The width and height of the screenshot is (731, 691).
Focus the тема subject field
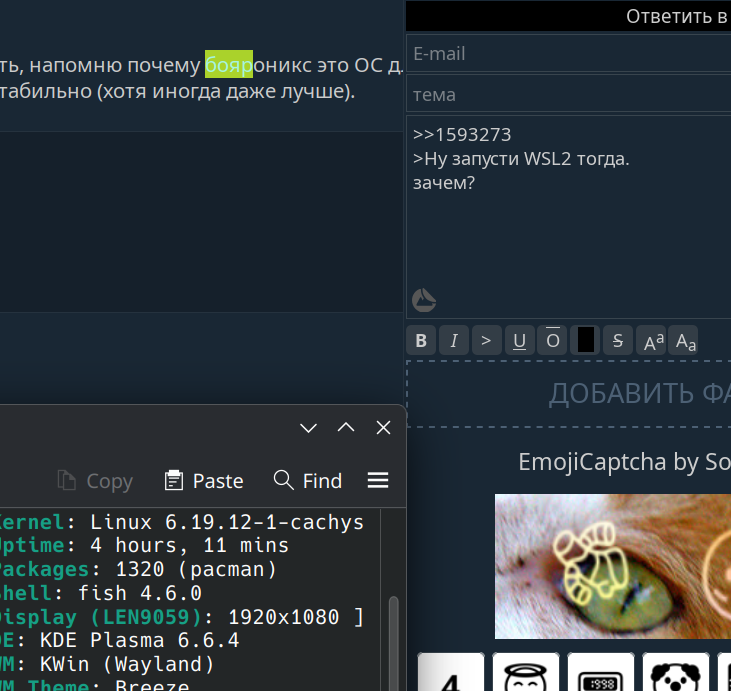[x=569, y=95]
